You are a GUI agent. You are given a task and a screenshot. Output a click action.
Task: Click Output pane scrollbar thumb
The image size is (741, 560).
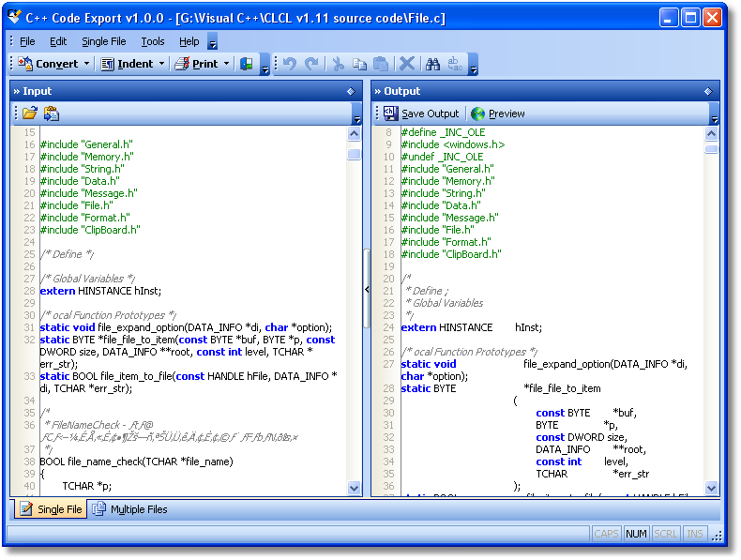[x=711, y=149]
